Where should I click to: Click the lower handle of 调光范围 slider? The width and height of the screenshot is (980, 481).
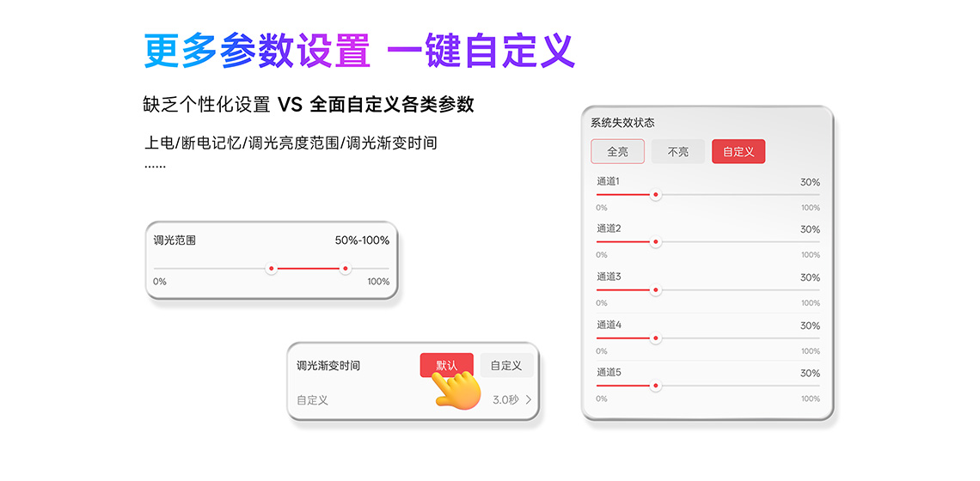[272, 269]
